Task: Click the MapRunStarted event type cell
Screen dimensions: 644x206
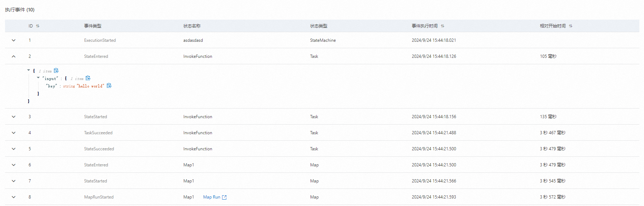Action: 99,197
